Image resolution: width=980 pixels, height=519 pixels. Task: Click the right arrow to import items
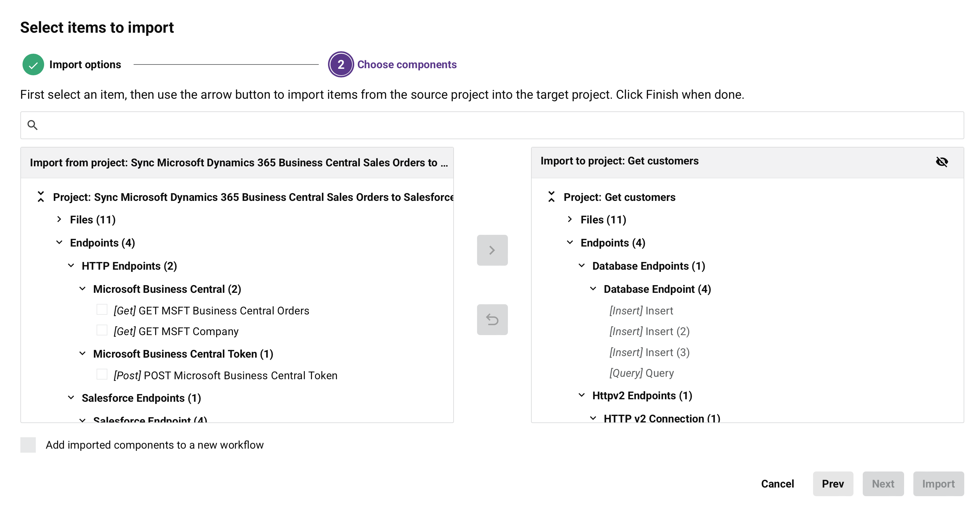pos(492,250)
